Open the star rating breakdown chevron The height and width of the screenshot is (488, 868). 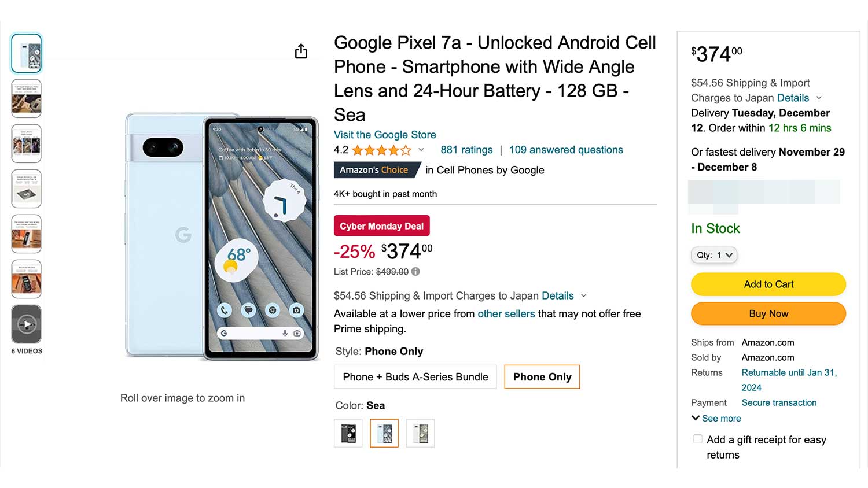coord(421,150)
